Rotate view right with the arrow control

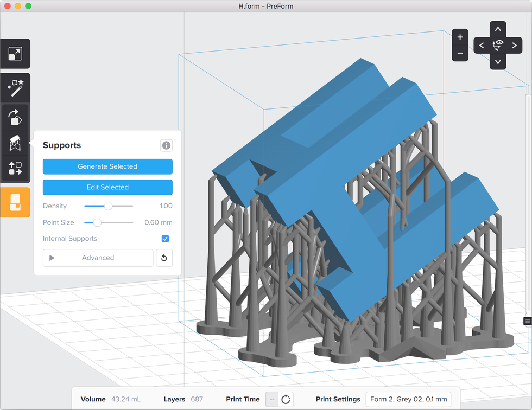click(514, 45)
